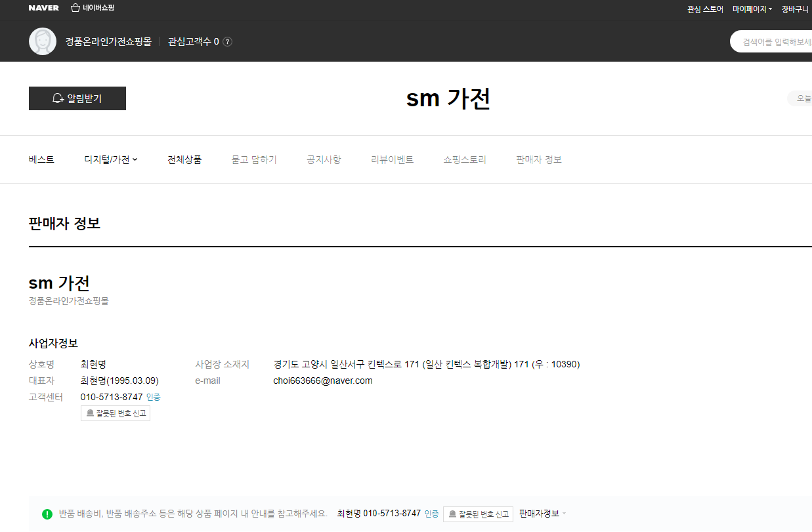The image size is (812, 532).
Task: Click the 사업자정보 section heading
Action: pyautogui.click(x=53, y=343)
